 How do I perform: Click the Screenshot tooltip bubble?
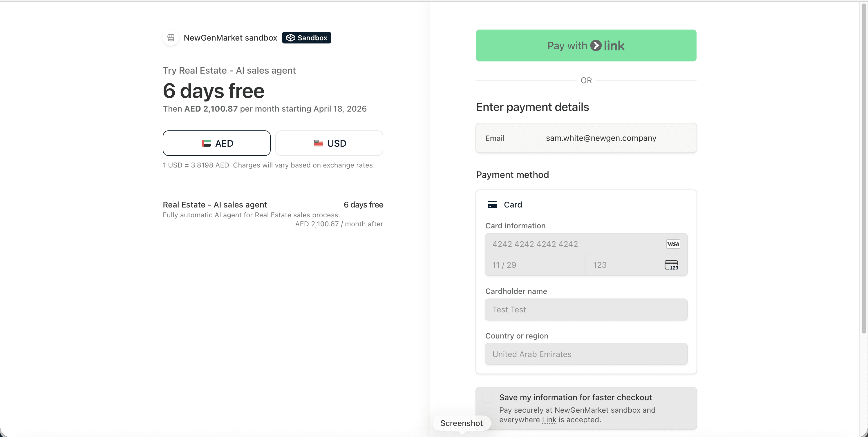462,423
